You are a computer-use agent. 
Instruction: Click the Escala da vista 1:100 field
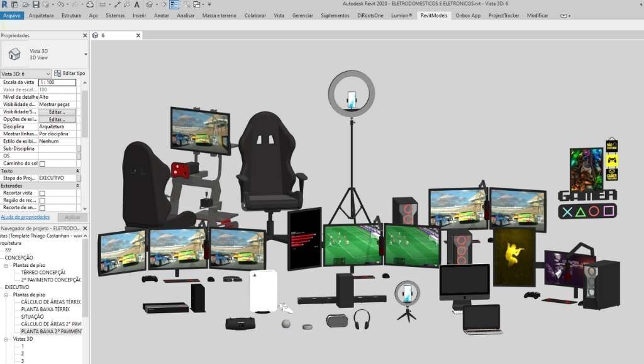click(x=57, y=82)
